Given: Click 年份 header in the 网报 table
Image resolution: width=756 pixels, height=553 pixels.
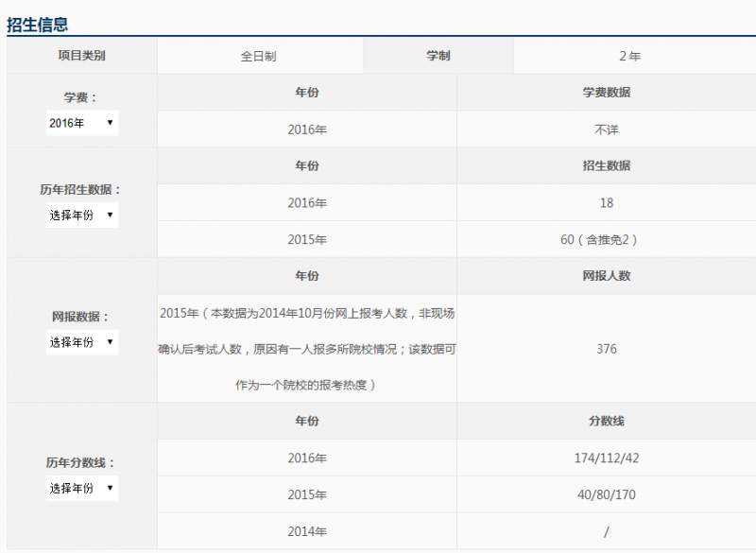Looking at the screenshot, I should pos(307,276).
